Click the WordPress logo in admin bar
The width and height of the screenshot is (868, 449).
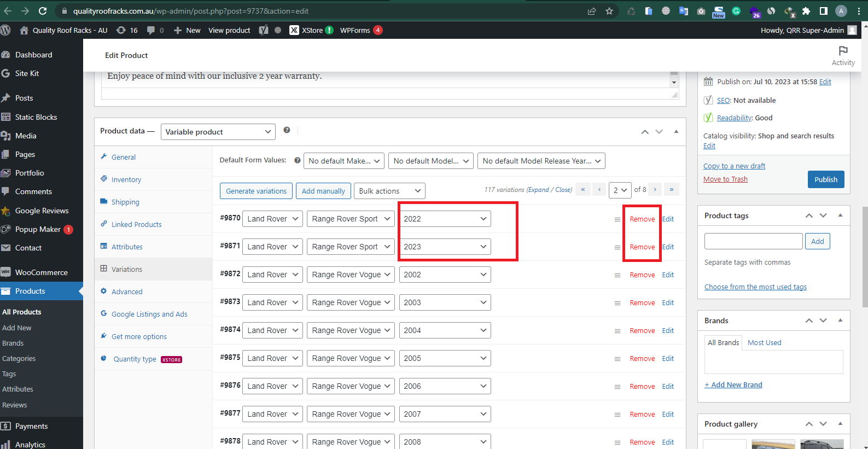[5, 30]
